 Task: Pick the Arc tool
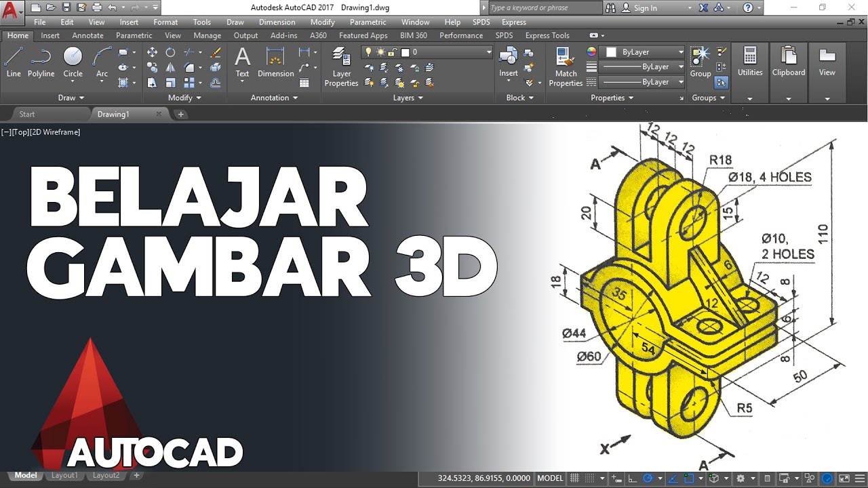pyautogui.click(x=102, y=62)
